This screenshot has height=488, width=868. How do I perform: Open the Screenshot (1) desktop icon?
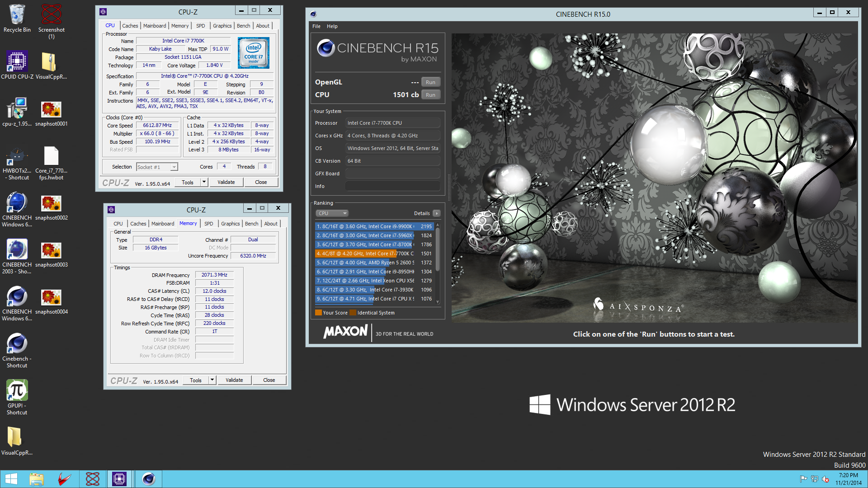[x=51, y=20]
